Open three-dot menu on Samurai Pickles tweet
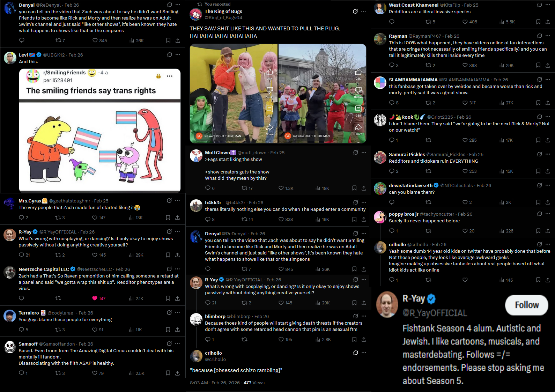 click(548, 154)
